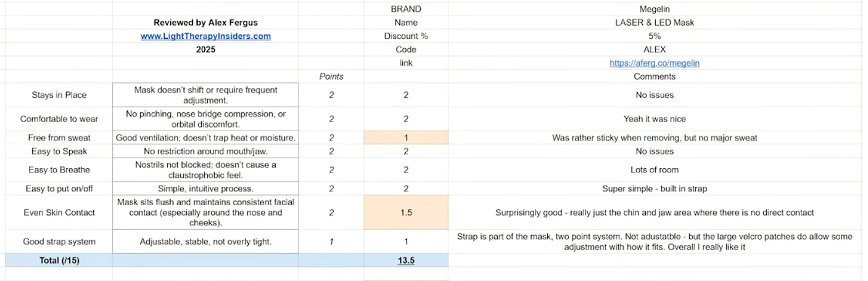Viewport: 868px width, 281px height.
Task: Select the LASER & LED Mask name cell
Action: (x=655, y=23)
